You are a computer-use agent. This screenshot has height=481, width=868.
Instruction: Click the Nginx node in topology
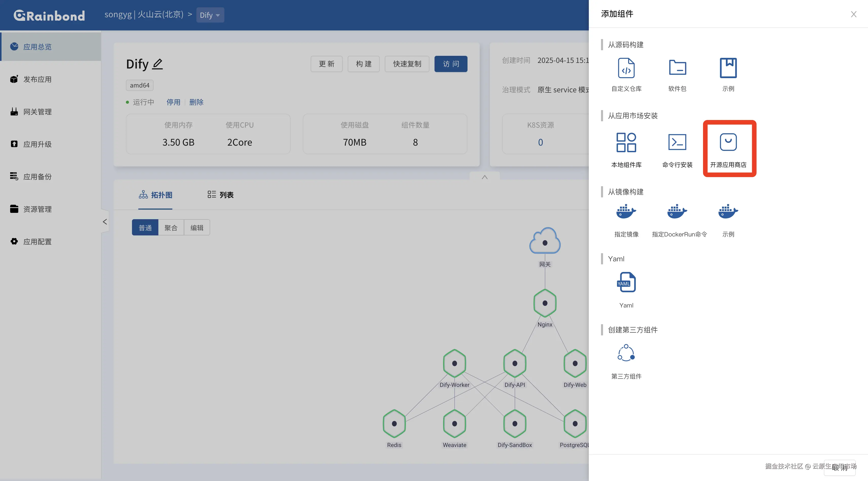tap(544, 303)
